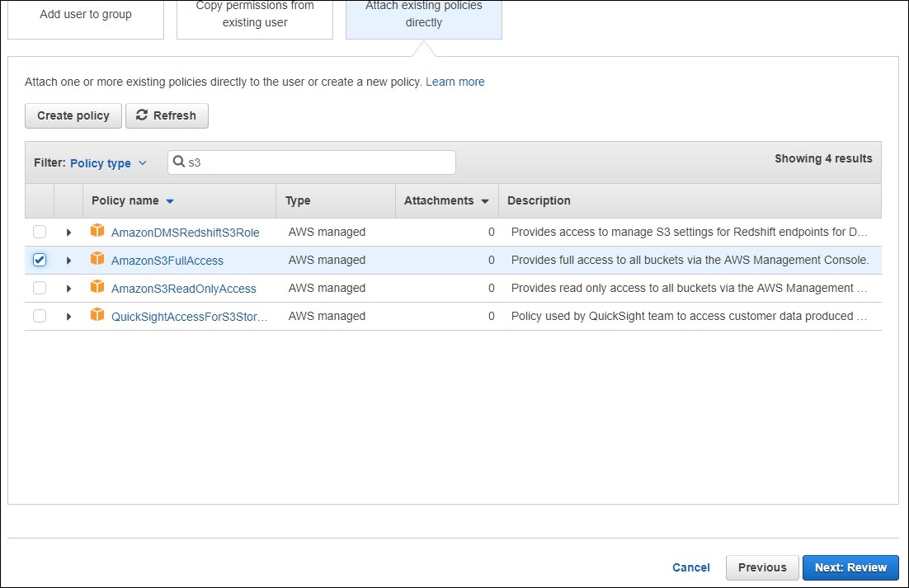Sort by Policy name arrow icon

[170, 201]
